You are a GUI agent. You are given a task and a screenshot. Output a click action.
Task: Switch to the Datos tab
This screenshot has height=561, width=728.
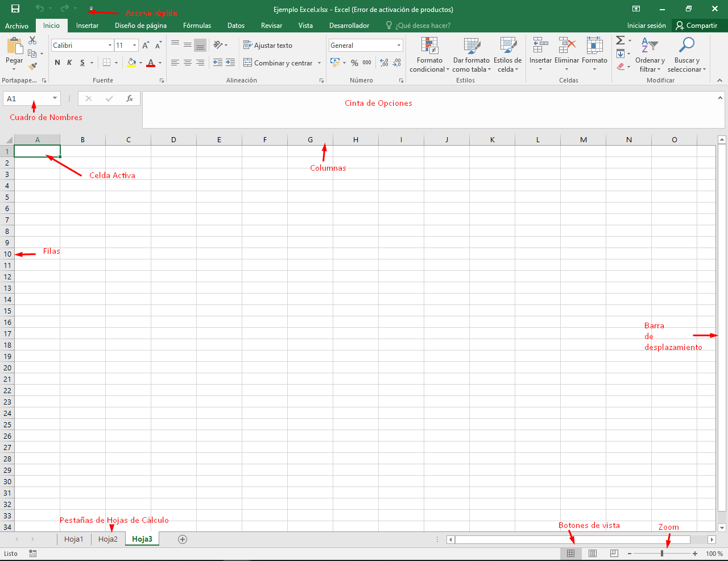point(236,26)
